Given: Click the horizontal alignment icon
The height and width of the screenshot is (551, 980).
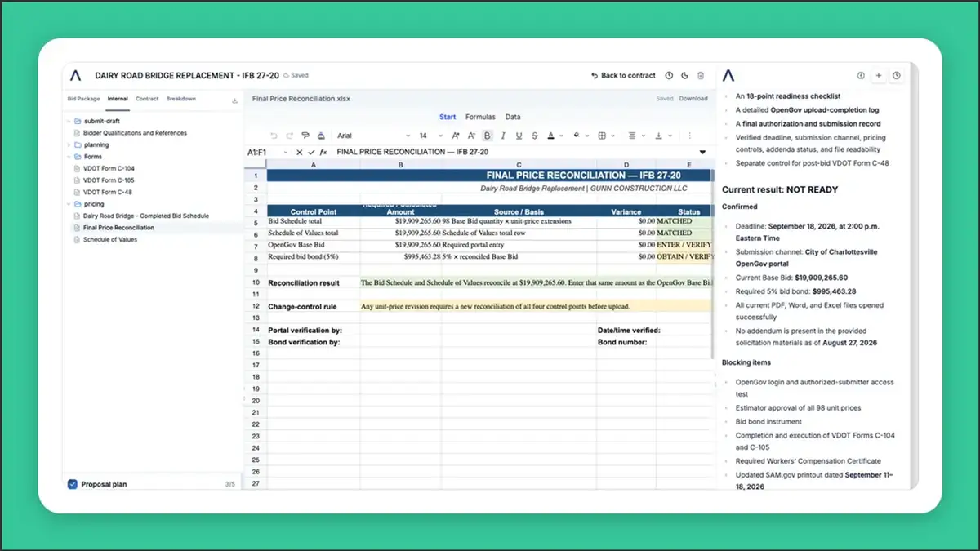Looking at the screenshot, I should [x=632, y=136].
